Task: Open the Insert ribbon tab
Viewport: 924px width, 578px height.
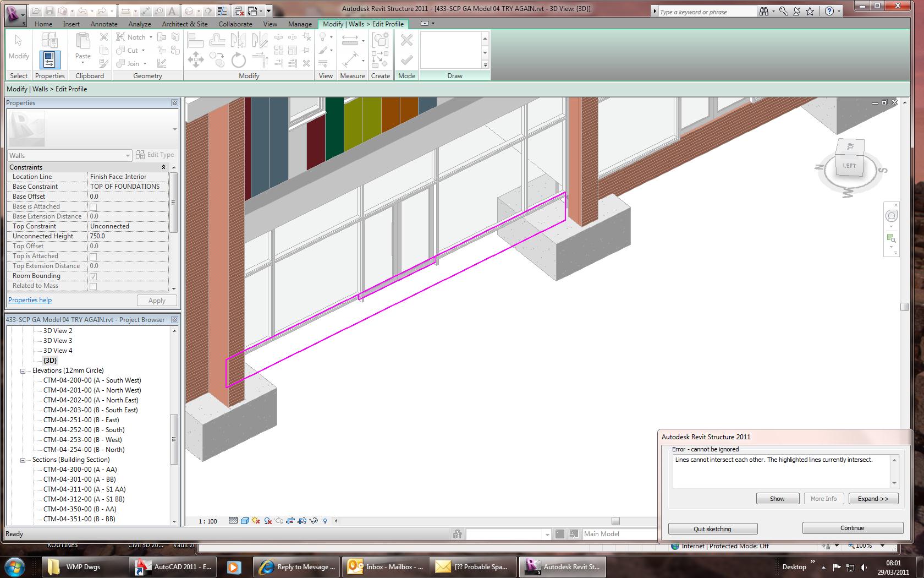Action: click(71, 24)
